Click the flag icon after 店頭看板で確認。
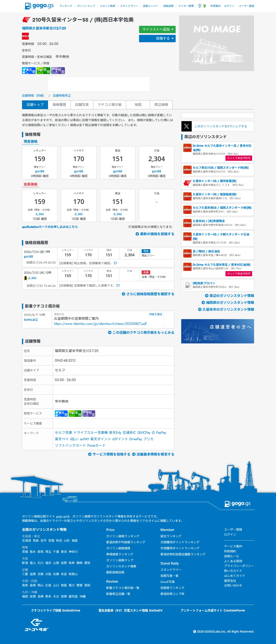This screenshot has height=644, width=276. tap(115, 263)
